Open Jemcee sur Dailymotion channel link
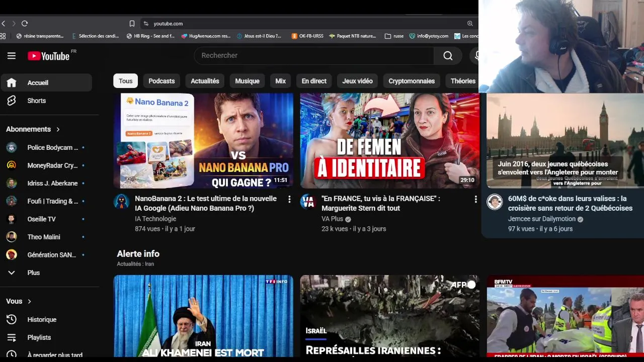 [542, 219]
